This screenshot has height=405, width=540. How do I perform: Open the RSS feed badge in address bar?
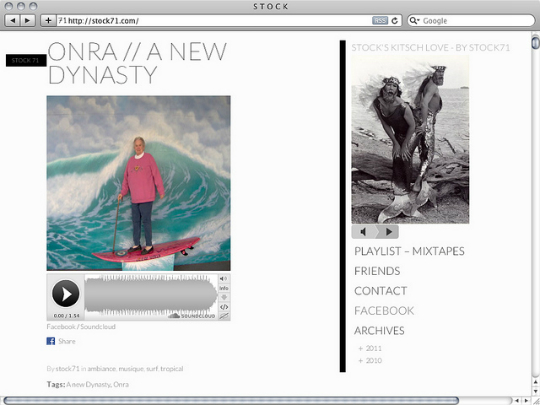pos(380,21)
